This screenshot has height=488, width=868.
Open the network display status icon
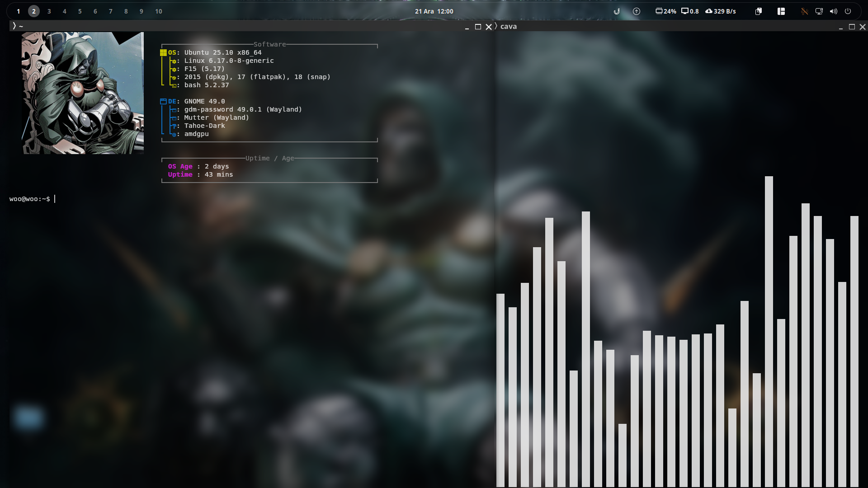point(819,11)
